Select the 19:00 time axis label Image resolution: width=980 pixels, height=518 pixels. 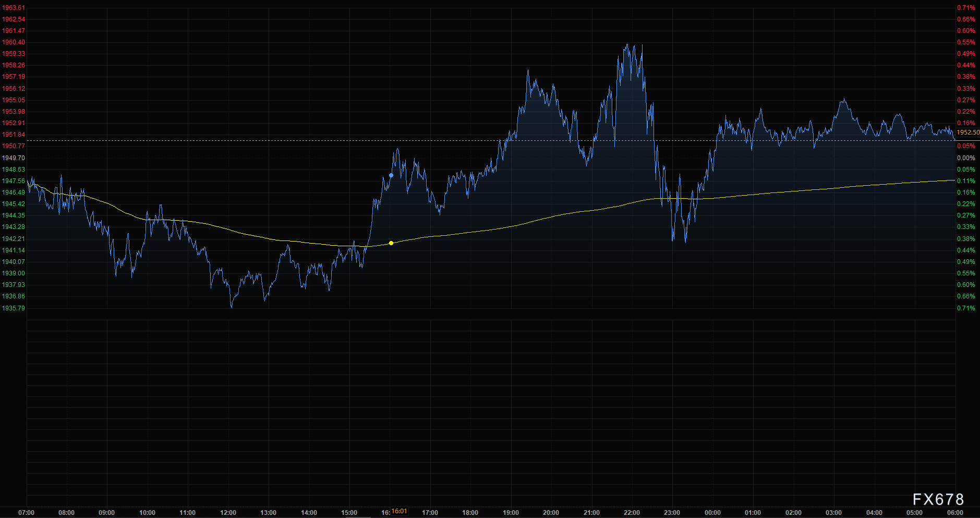click(x=511, y=513)
